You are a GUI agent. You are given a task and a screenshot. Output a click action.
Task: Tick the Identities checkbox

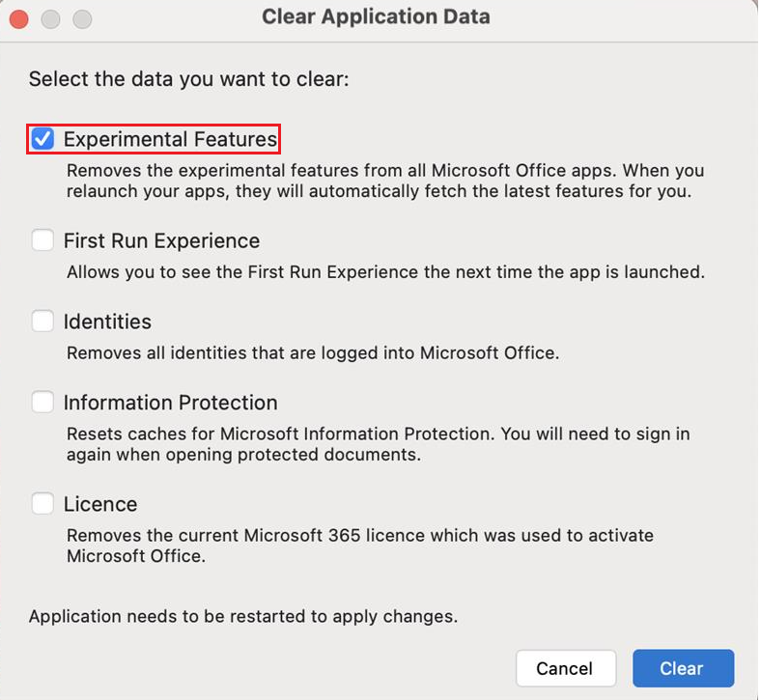[x=42, y=322]
